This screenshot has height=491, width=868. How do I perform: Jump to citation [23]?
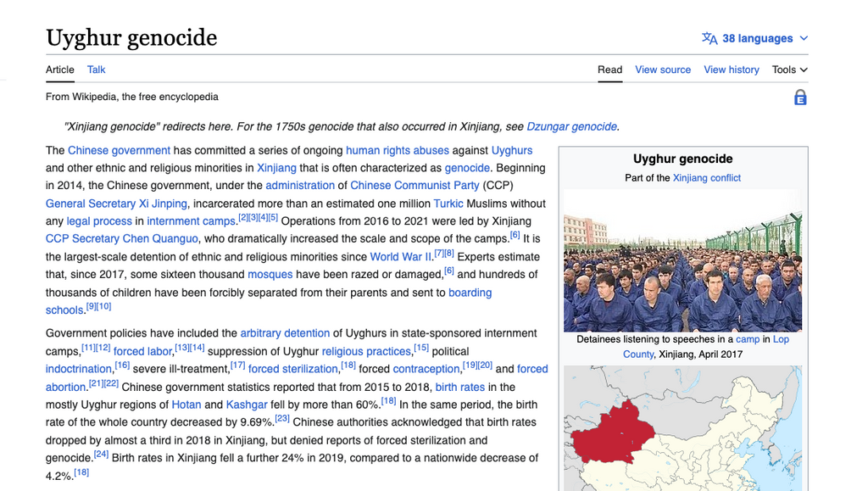tap(282, 419)
